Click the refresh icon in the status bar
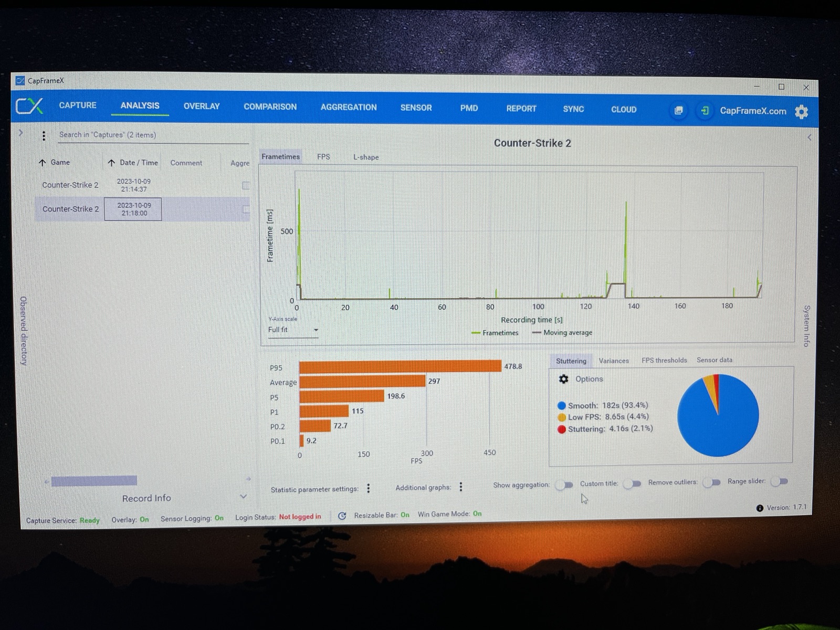 [x=342, y=516]
